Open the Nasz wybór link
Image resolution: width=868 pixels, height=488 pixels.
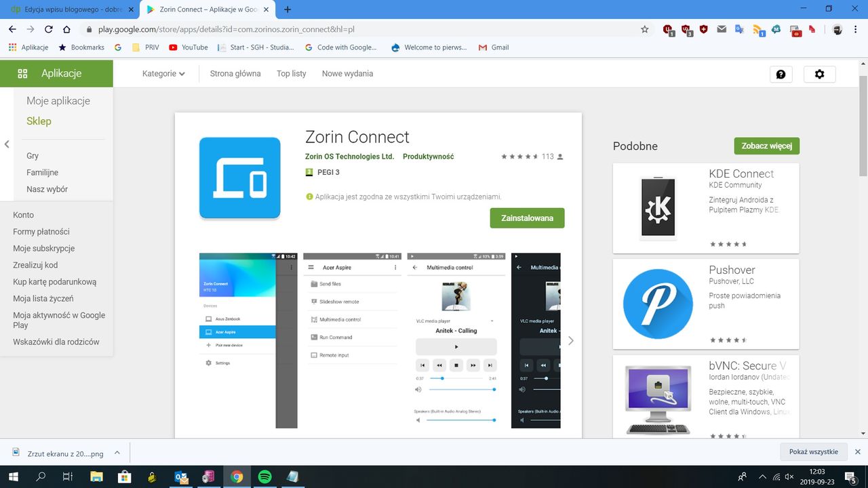coord(47,189)
